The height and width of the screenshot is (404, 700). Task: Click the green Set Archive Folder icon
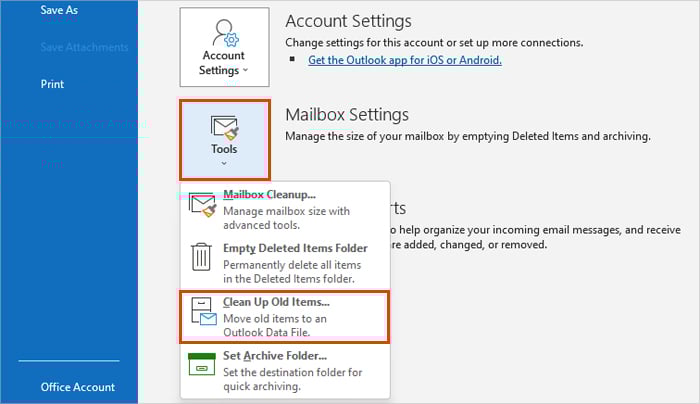(203, 365)
